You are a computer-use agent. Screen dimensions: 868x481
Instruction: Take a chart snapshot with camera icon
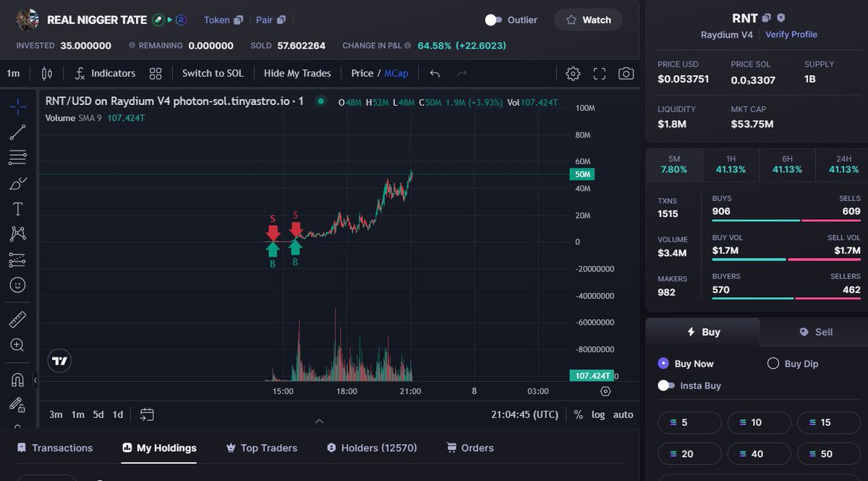coord(626,73)
